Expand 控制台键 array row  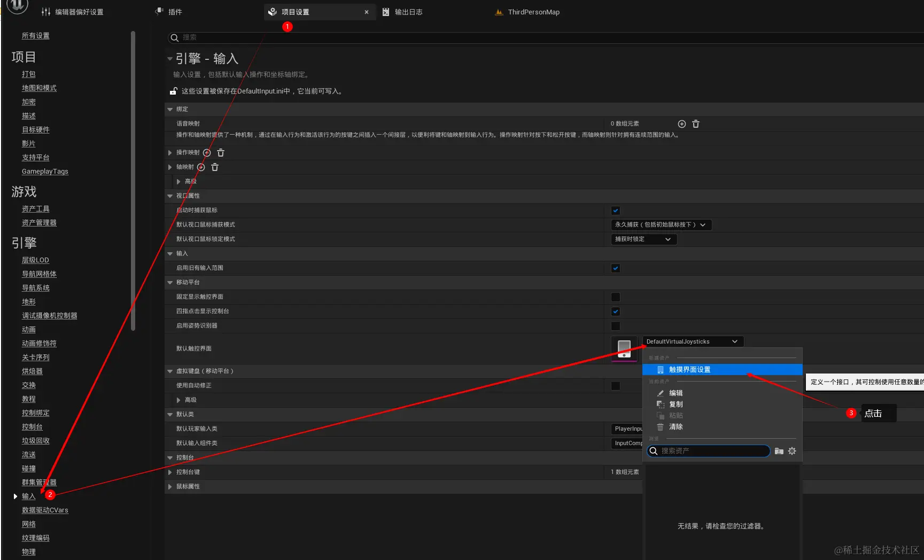click(x=170, y=472)
